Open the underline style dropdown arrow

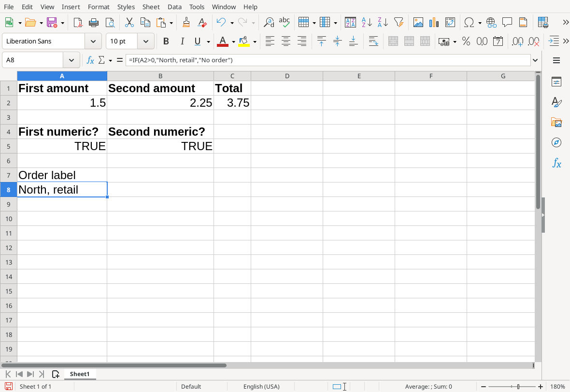tap(208, 42)
